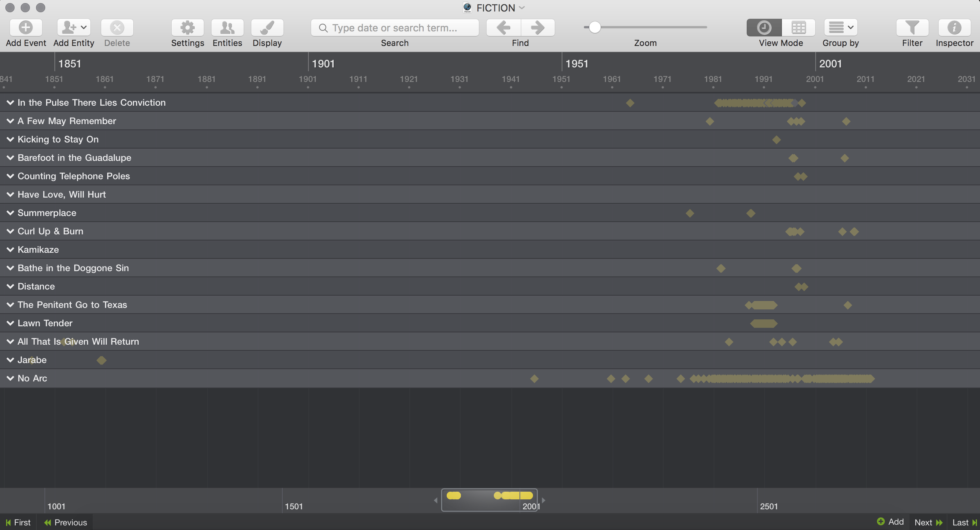Click the Find next arrow

coord(538,28)
